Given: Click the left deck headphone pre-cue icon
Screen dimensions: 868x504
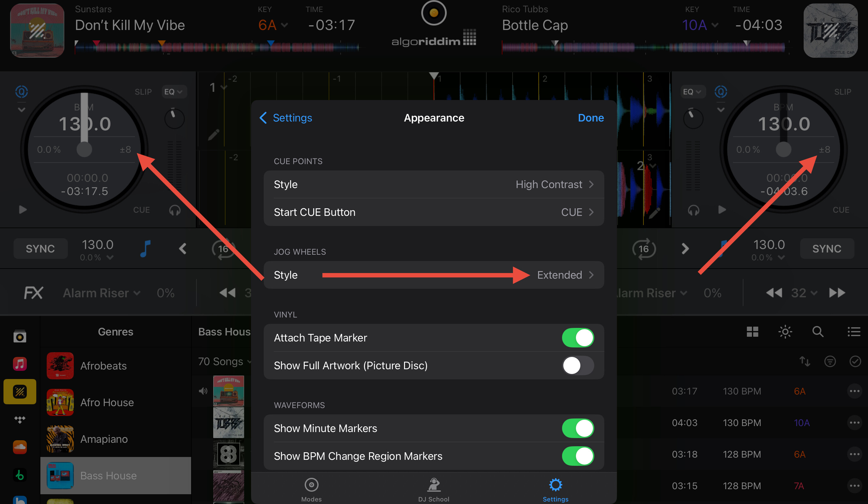Looking at the screenshot, I should click(x=175, y=210).
